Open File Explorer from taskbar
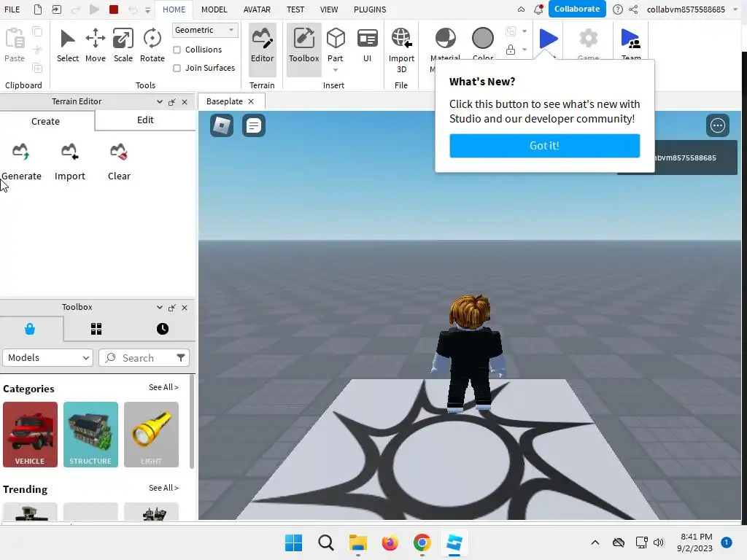The height and width of the screenshot is (560, 747). (x=357, y=542)
